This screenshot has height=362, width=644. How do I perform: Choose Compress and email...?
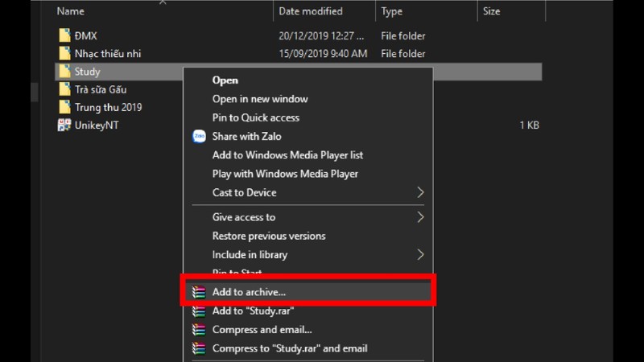(x=262, y=330)
